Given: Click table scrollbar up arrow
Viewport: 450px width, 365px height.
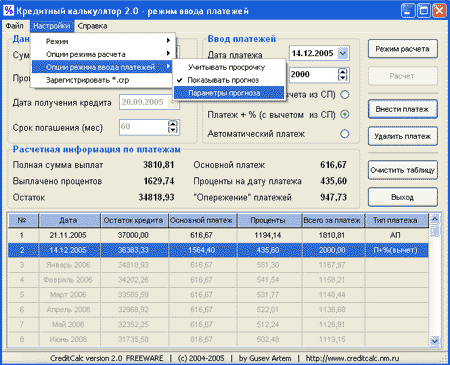Looking at the screenshot, I should point(434,219).
